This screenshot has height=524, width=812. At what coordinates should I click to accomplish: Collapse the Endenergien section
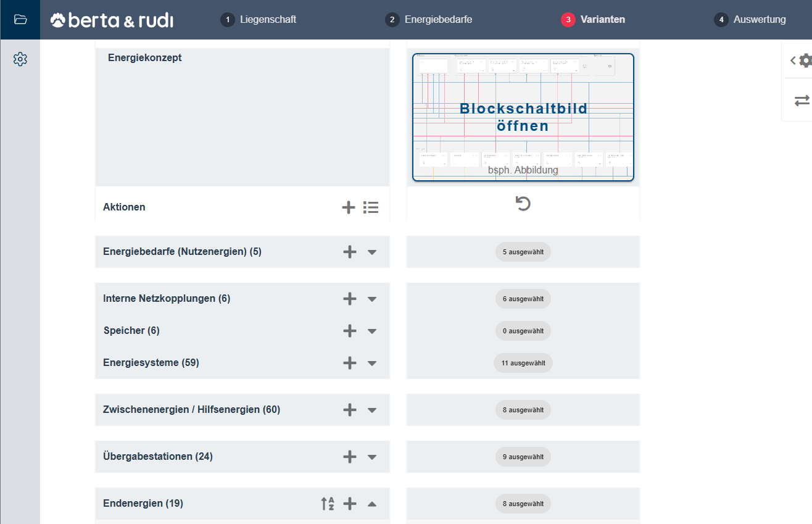pos(372,504)
